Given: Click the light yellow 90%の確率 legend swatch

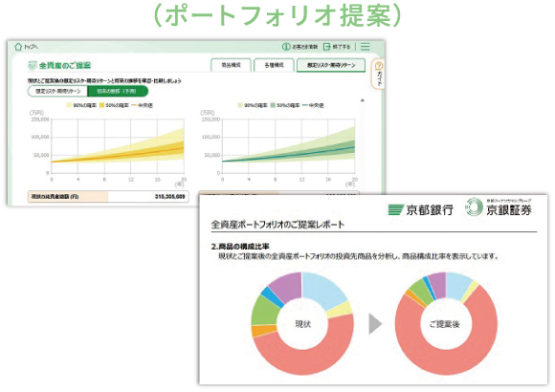Looking at the screenshot, I should tap(69, 105).
